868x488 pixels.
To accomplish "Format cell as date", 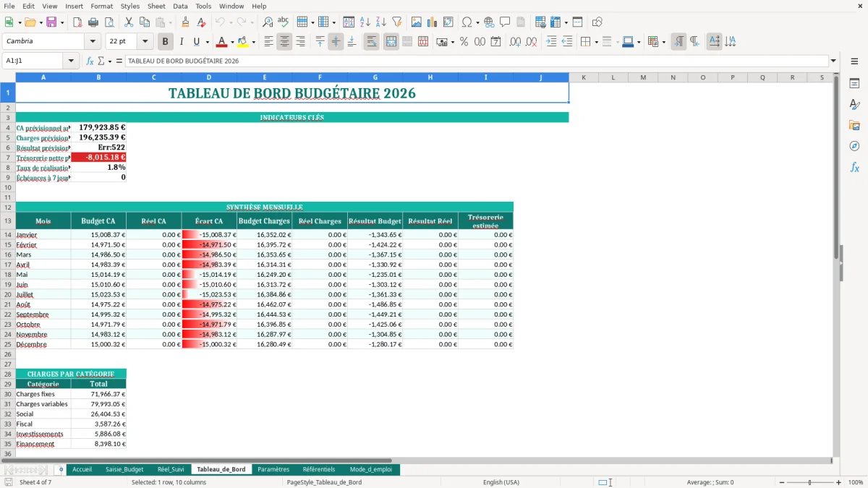I will coord(495,42).
